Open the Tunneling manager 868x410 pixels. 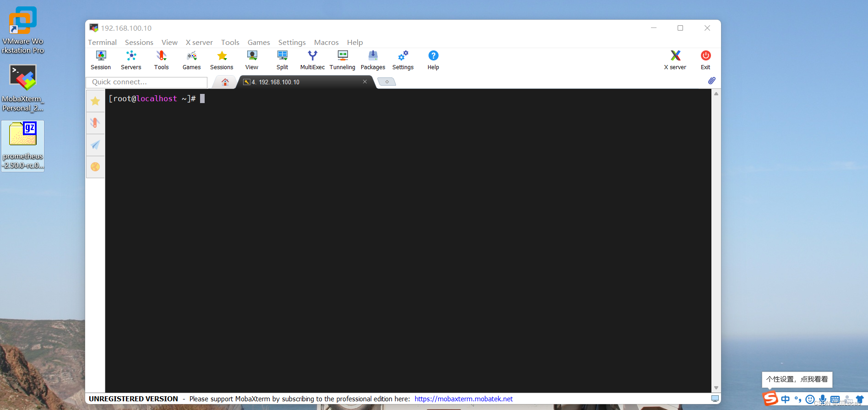[342, 60]
